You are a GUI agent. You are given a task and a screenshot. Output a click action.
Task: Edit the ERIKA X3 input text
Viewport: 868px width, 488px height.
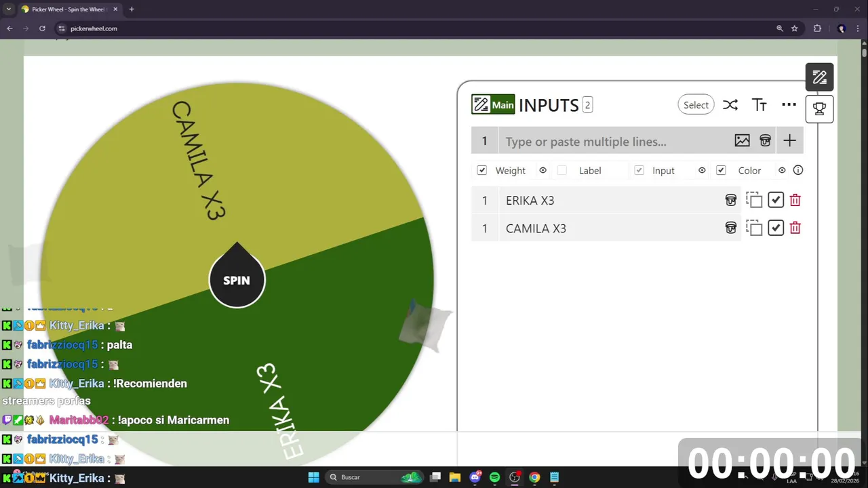[x=608, y=200]
